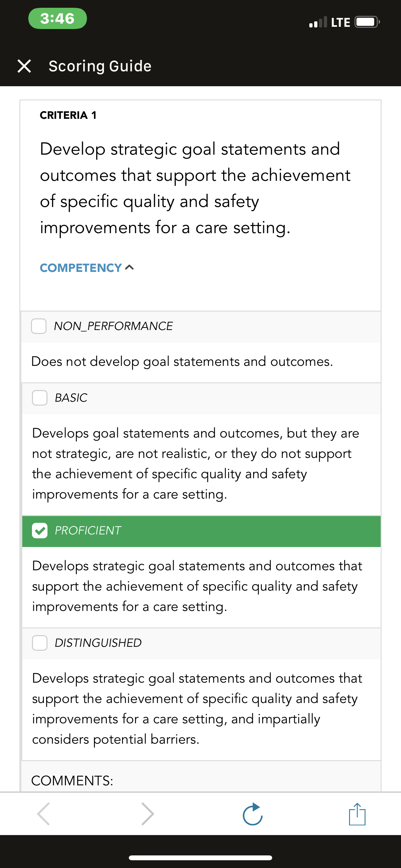Check the BASIC checkbox

tap(40, 398)
